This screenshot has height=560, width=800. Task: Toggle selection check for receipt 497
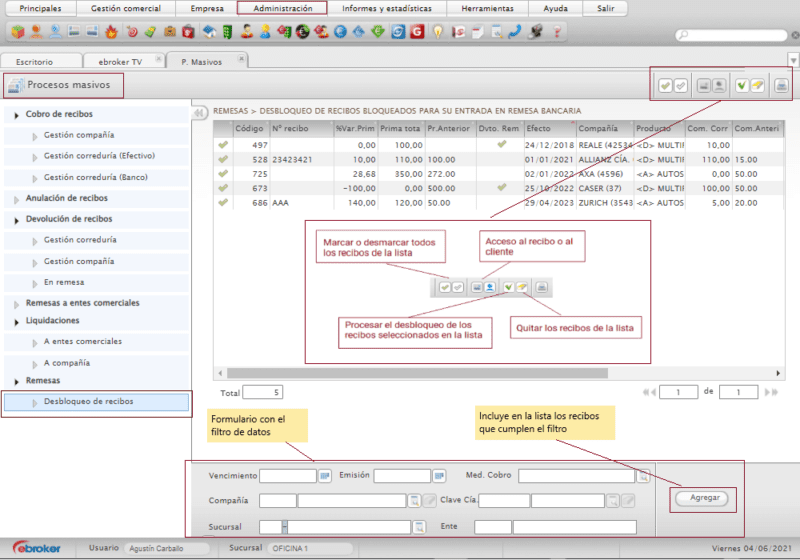click(223, 145)
